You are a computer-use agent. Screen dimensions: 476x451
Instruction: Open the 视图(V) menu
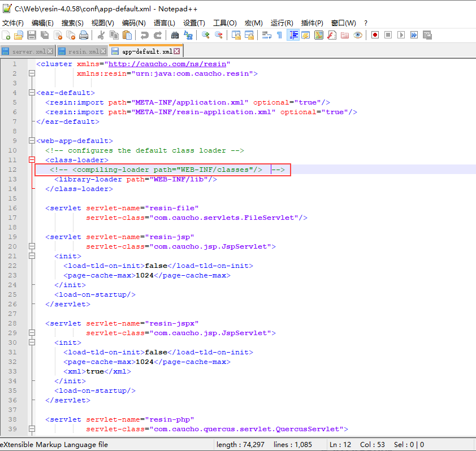pyautogui.click(x=103, y=23)
